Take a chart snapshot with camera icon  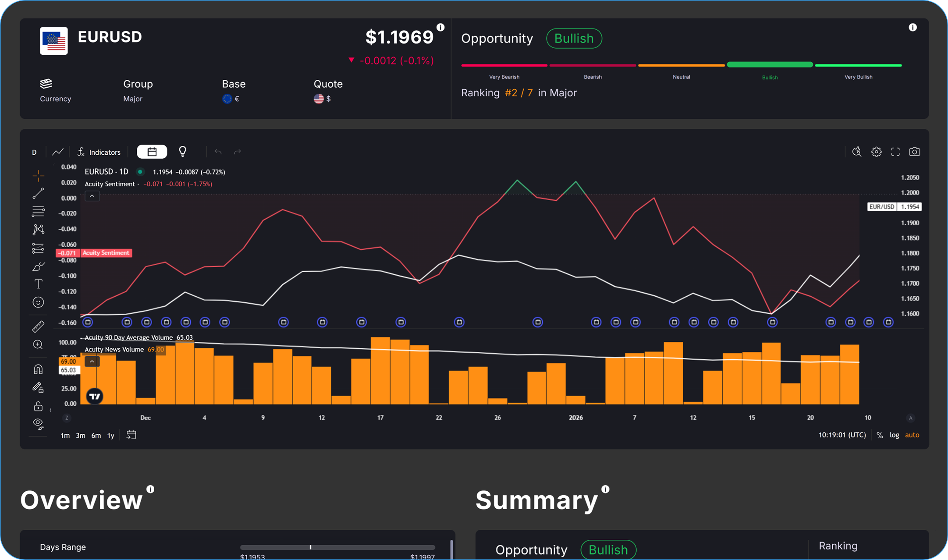coord(914,152)
